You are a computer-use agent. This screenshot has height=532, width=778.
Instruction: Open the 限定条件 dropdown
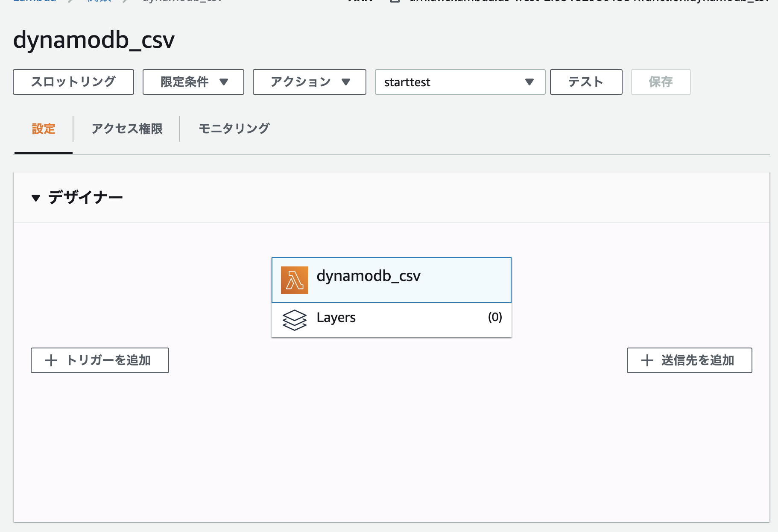click(193, 82)
